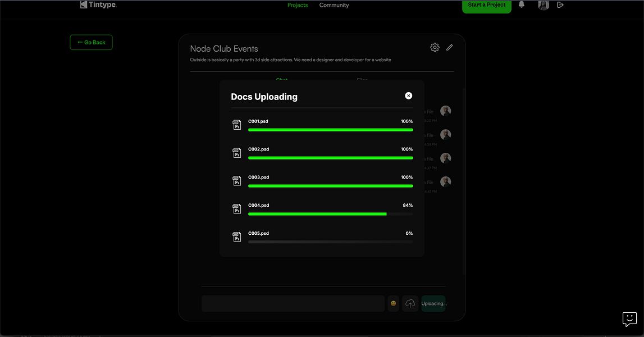Click the 84% upload value
This screenshot has width=644, height=337.
pos(408,205)
